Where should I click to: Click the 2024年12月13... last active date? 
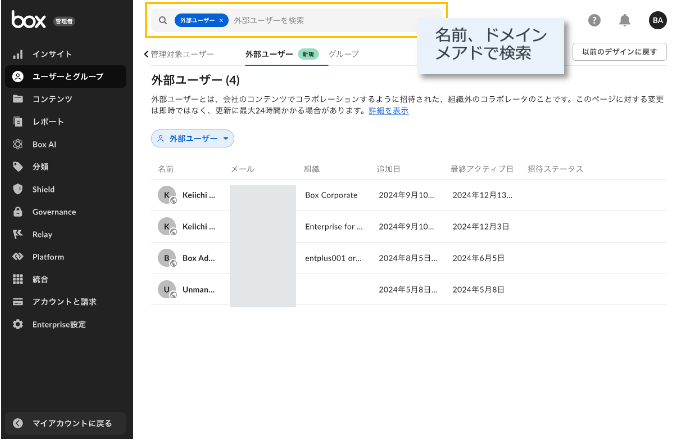482,195
